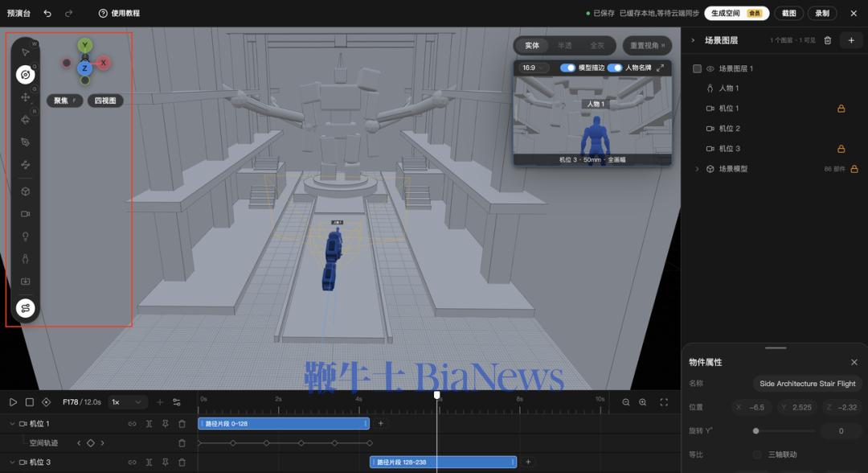Switch viewport to 半透 shading mode
The height and width of the screenshot is (473, 868).
[565, 45]
